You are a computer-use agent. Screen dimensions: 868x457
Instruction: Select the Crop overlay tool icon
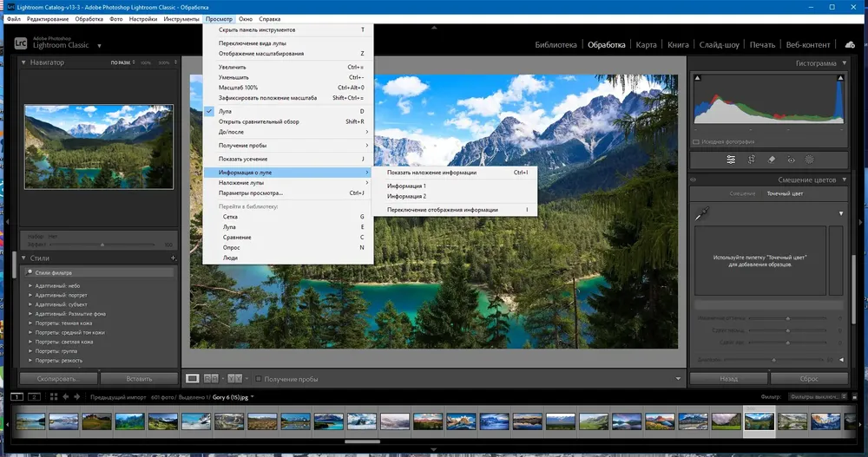click(752, 160)
